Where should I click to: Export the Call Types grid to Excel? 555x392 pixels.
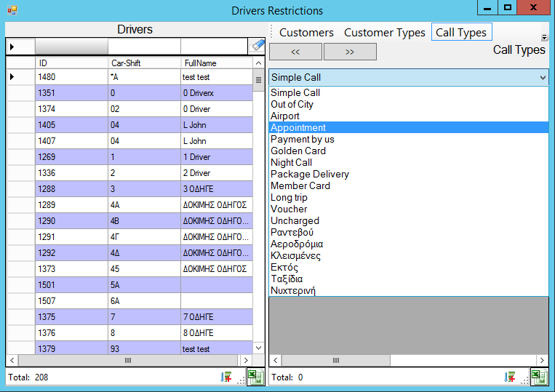point(539,377)
